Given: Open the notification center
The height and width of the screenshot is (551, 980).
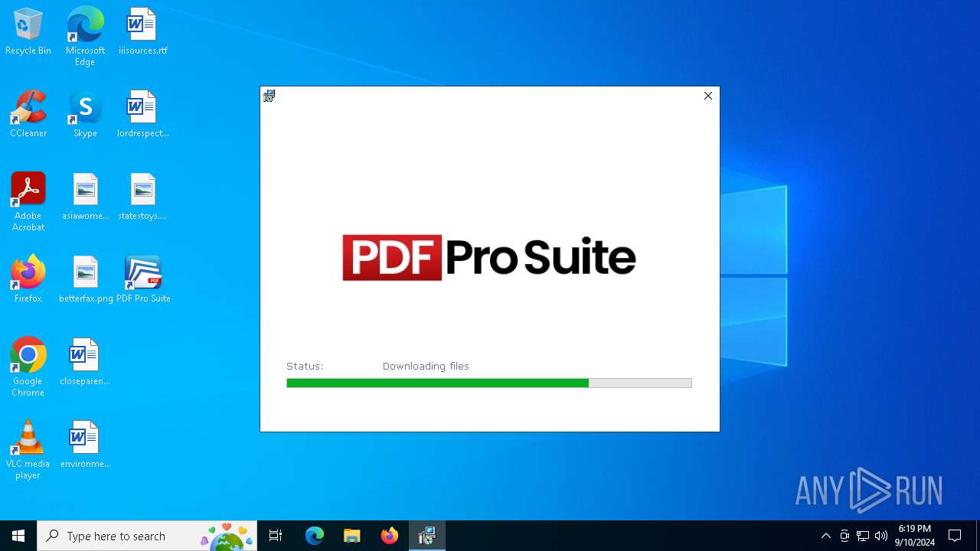Looking at the screenshot, I should point(955,536).
